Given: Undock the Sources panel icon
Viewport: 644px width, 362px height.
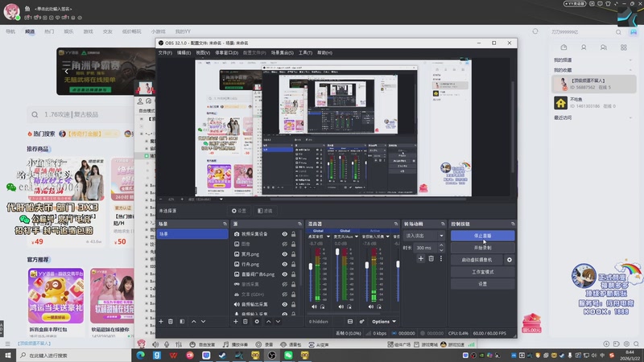Looking at the screenshot, I should pos(299,224).
